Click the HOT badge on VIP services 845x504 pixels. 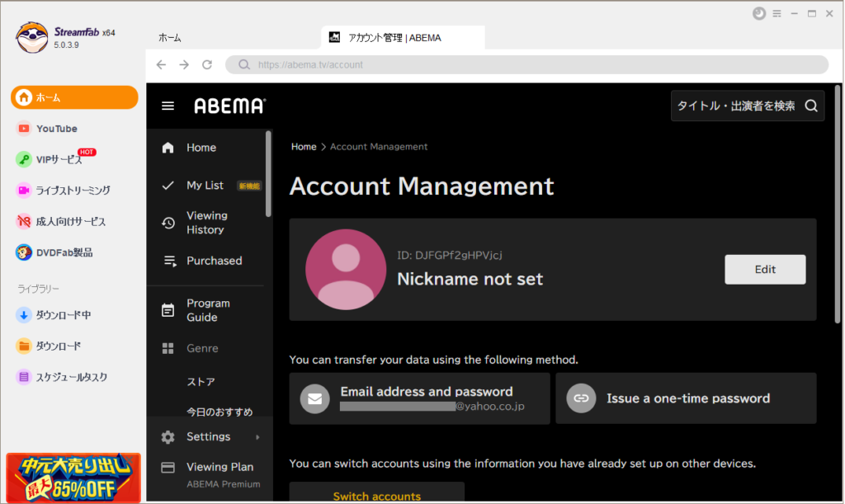[87, 152]
